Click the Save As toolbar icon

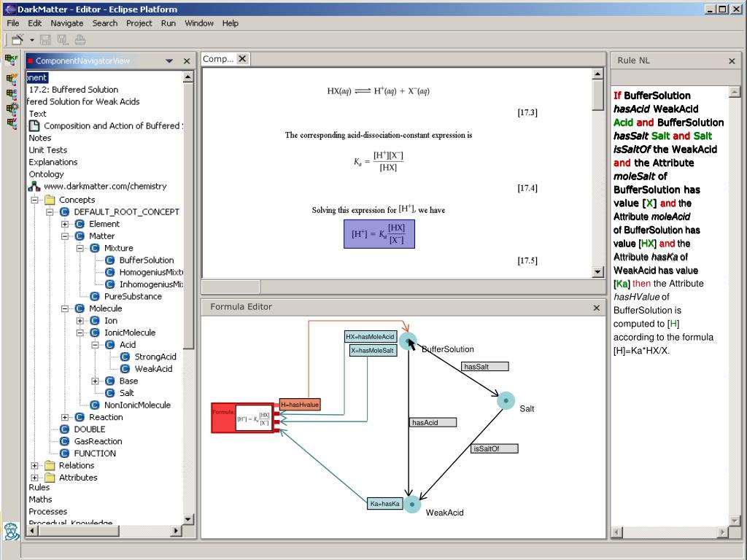tap(63, 40)
